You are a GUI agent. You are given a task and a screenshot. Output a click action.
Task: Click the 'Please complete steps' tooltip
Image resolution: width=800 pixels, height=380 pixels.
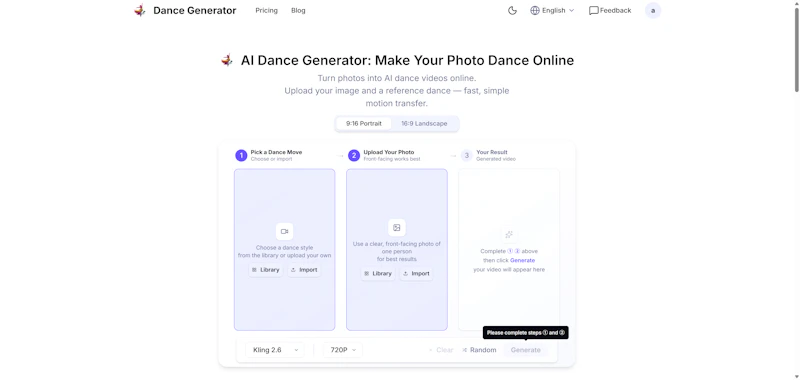526,333
